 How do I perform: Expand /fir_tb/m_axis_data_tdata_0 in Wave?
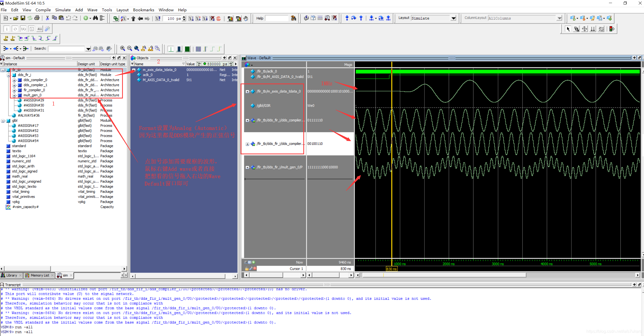[x=247, y=92]
